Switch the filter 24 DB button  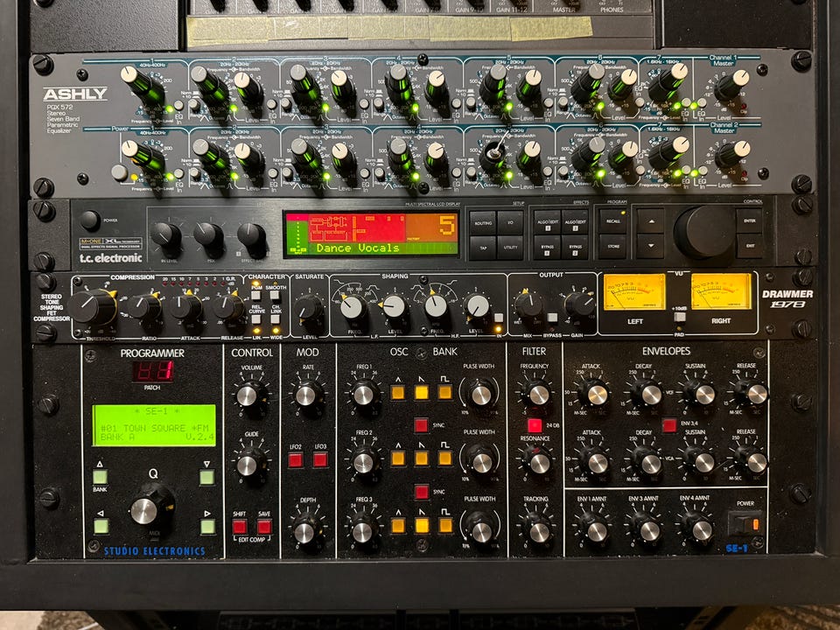click(x=535, y=425)
